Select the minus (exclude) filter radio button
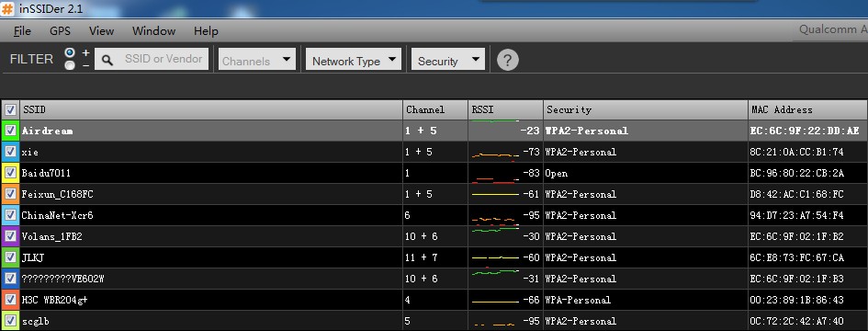 (70, 65)
